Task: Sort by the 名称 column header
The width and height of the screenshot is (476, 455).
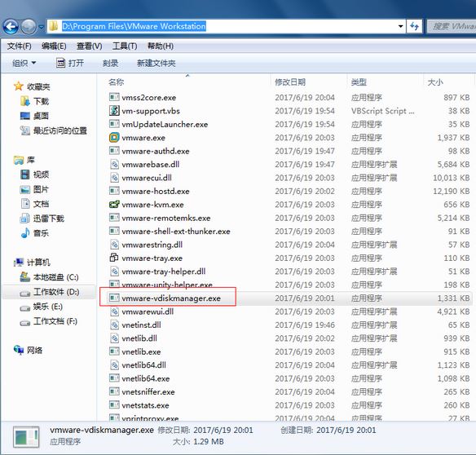Action: 117,82
